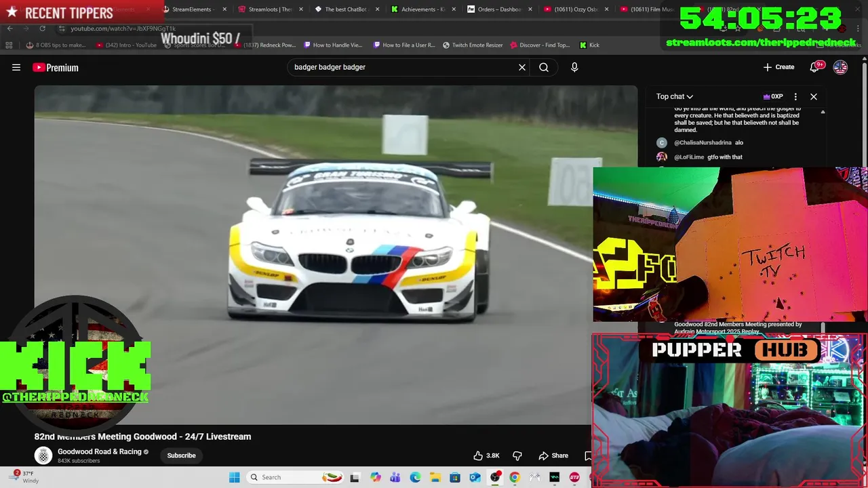Open How to File a User R... bookmark
Screen dimensions: 868x488
click(403, 45)
